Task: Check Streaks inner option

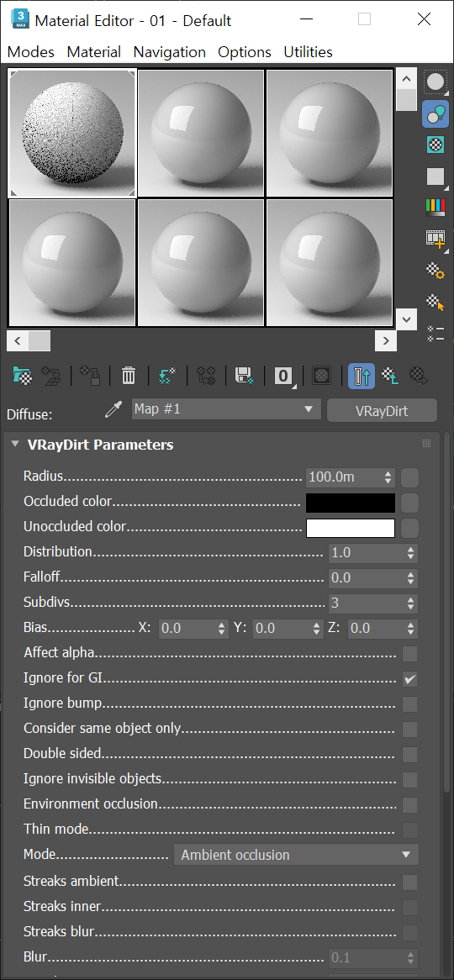Action: coord(409,908)
